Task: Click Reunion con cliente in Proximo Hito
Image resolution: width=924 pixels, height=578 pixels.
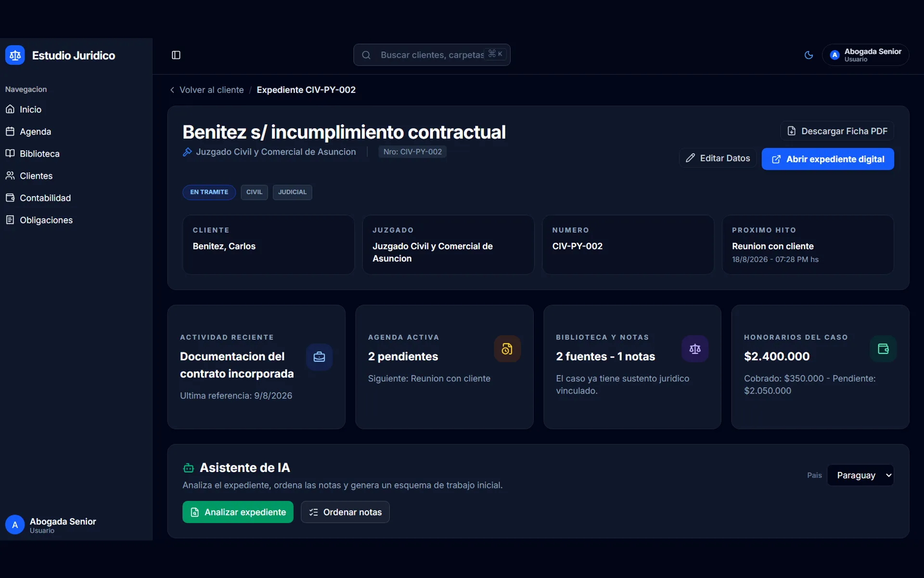Action: click(x=772, y=246)
